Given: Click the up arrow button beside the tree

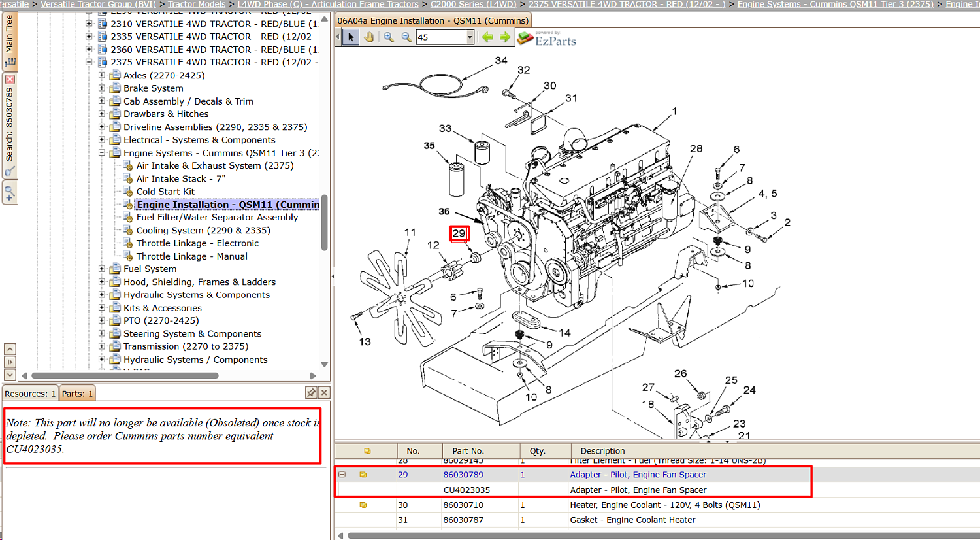Looking at the screenshot, I should pos(10,349).
